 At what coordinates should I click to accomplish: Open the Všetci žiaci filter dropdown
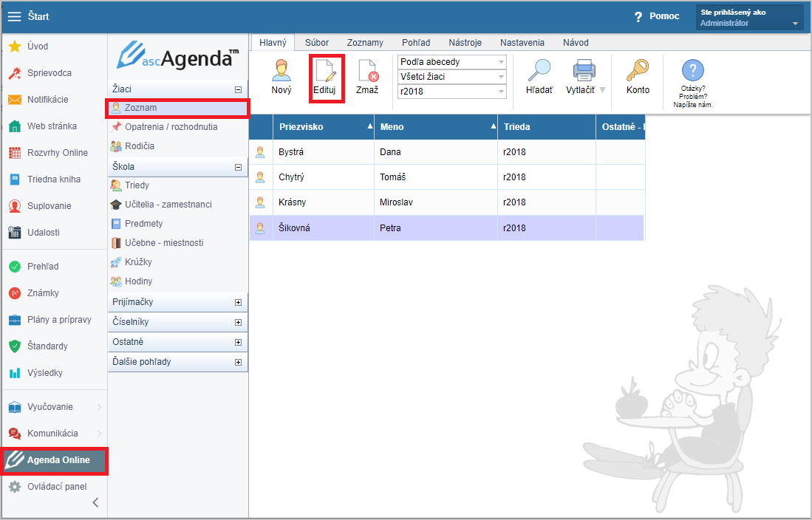point(451,76)
